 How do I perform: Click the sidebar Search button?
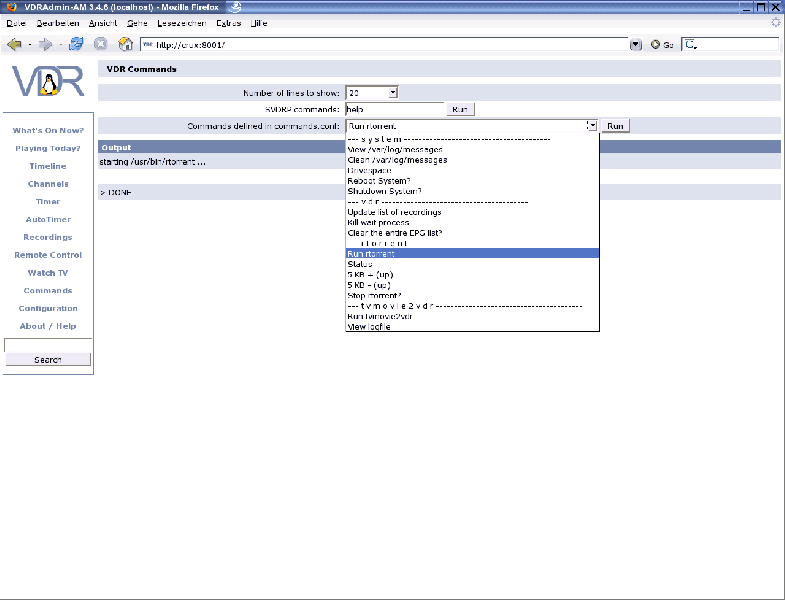[x=48, y=359]
